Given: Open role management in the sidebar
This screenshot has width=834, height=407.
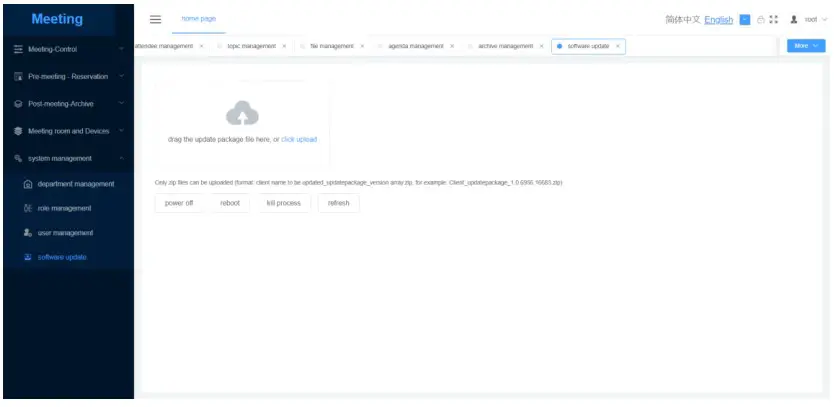Looking at the screenshot, I should tap(68, 209).
